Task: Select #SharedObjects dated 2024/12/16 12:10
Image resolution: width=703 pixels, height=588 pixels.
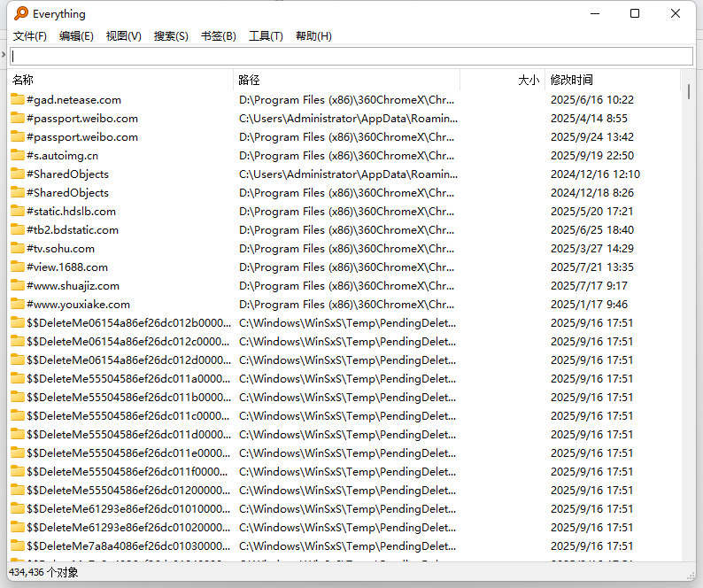Action: pos(67,174)
